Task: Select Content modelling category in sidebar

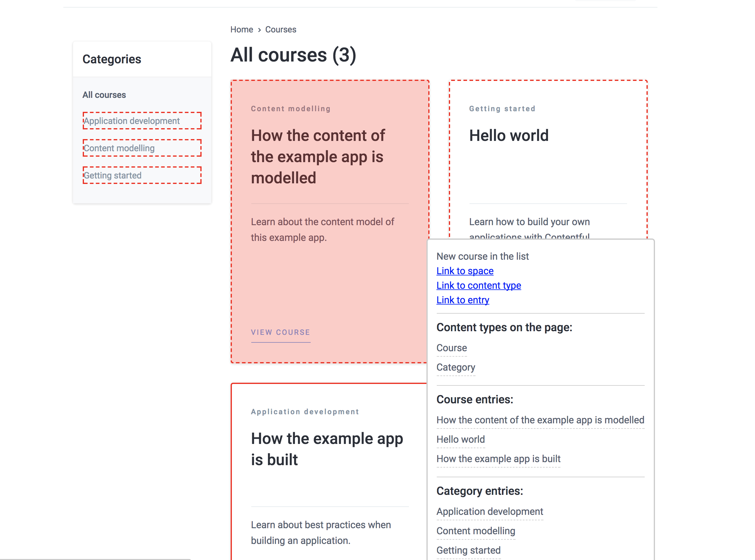Action: coord(119,148)
